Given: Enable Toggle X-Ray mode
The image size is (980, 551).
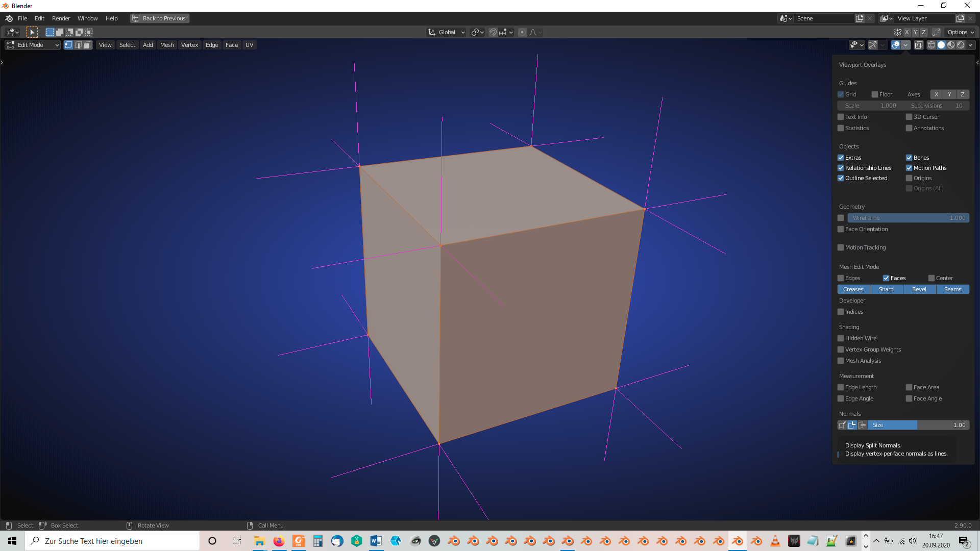Looking at the screenshot, I should tap(919, 45).
